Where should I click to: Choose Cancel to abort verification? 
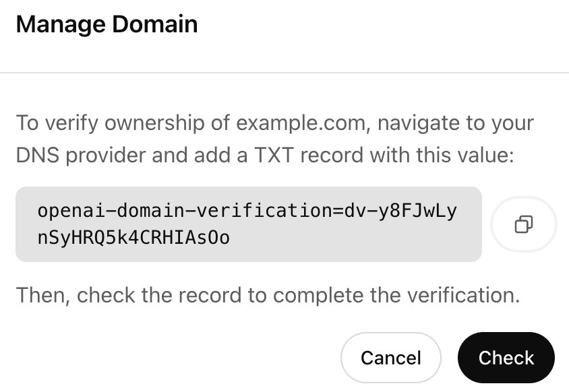pos(390,358)
